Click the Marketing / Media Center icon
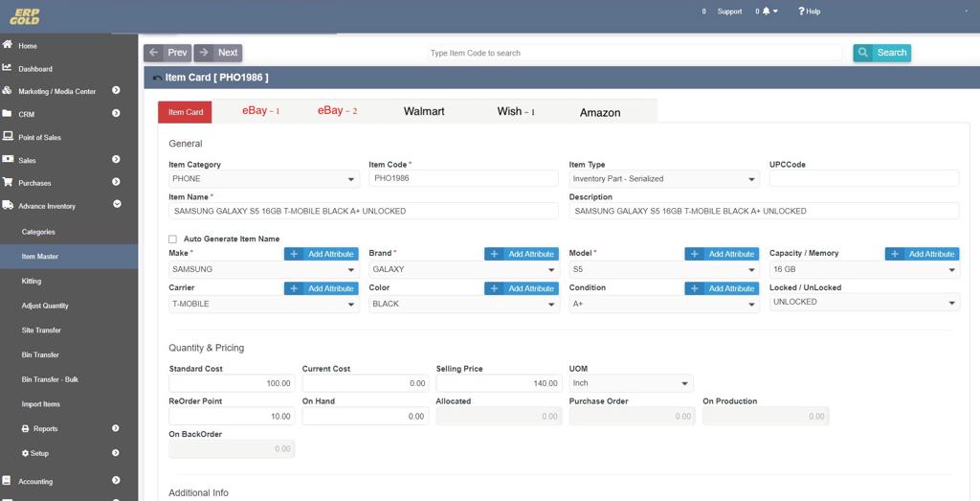The height and width of the screenshot is (501, 980). 7,91
